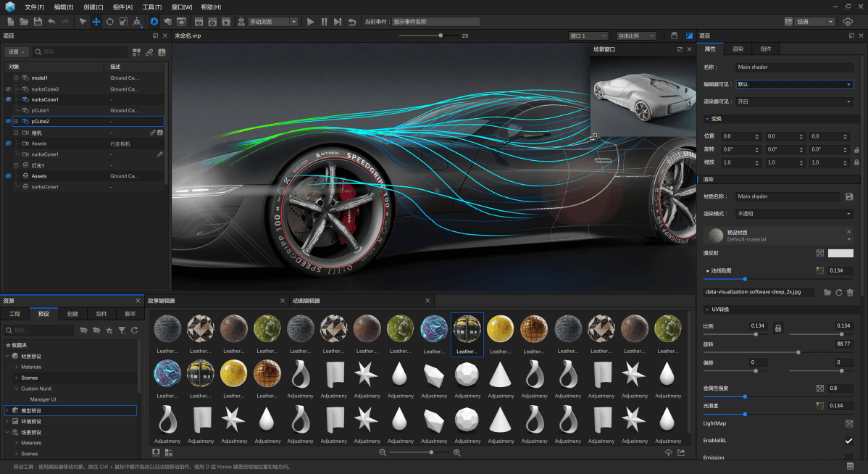Delete the normal map texture with trash icon
The image size is (868, 474).
[x=850, y=293]
